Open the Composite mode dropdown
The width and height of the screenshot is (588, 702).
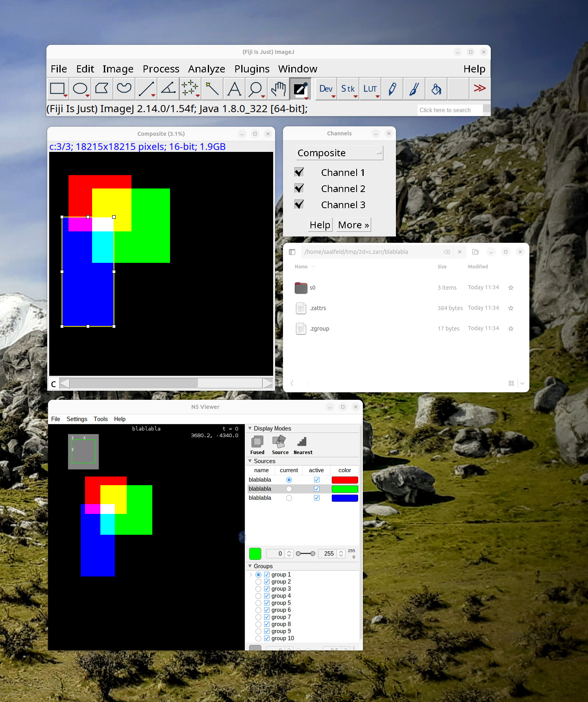coord(339,153)
